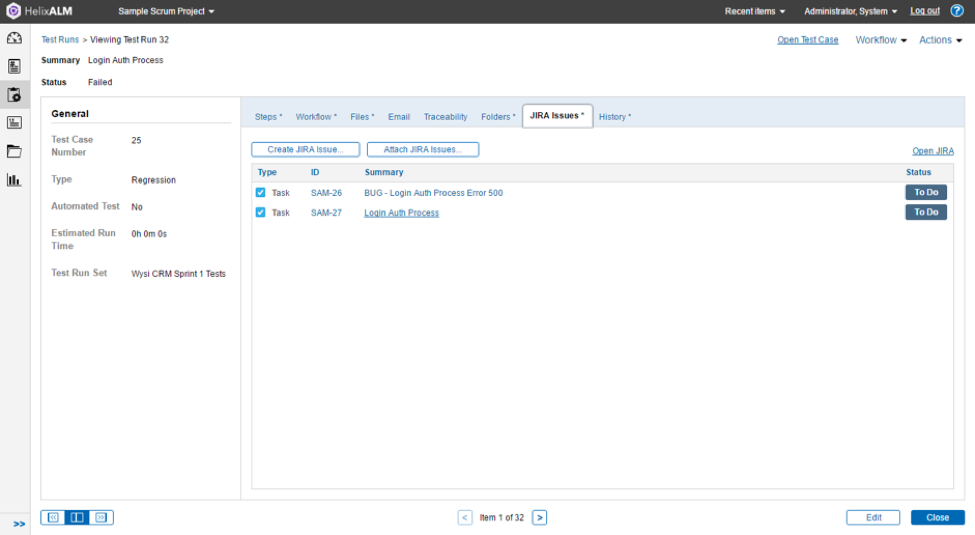The image size is (975, 535).
Task: Click the Status column header
Action: click(x=918, y=172)
